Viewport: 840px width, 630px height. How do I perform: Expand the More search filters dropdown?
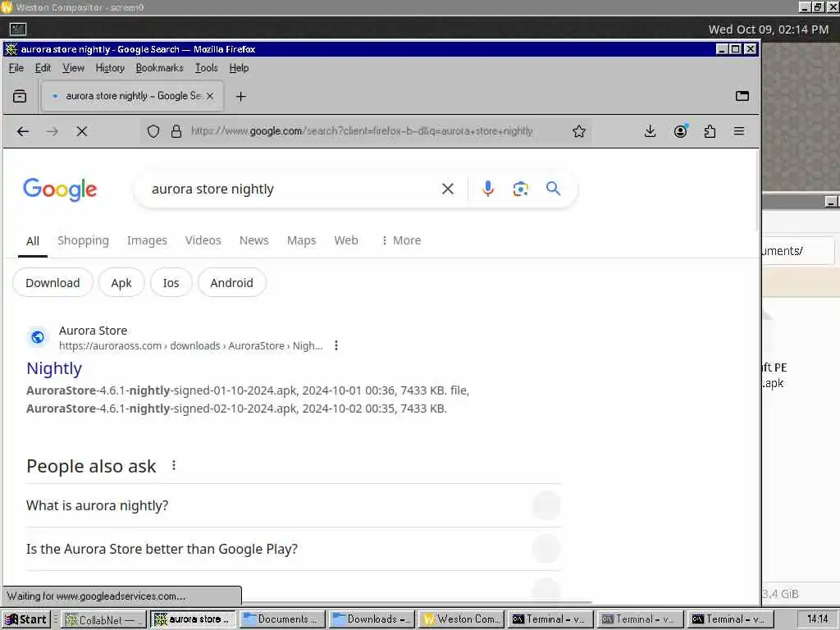(401, 240)
